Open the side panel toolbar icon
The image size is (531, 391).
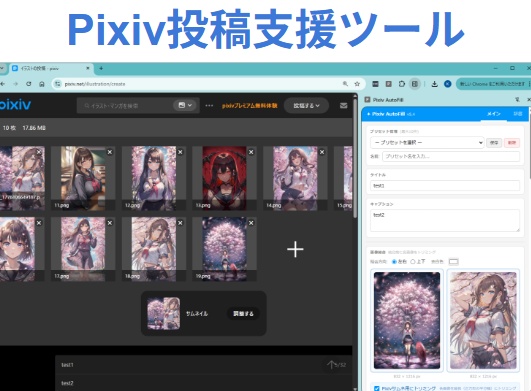pos(415,84)
